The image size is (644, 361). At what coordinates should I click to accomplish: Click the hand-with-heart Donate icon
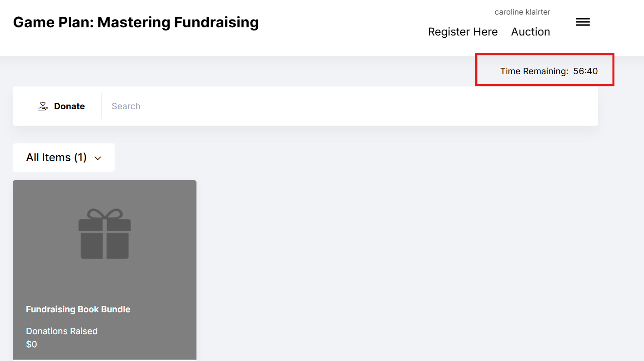[43, 106]
